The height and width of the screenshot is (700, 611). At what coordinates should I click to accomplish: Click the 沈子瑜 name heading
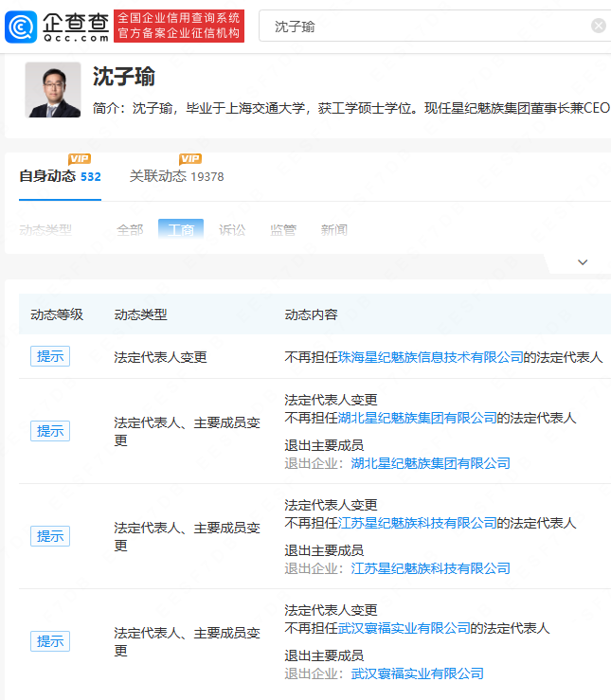(x=124, y=77)
